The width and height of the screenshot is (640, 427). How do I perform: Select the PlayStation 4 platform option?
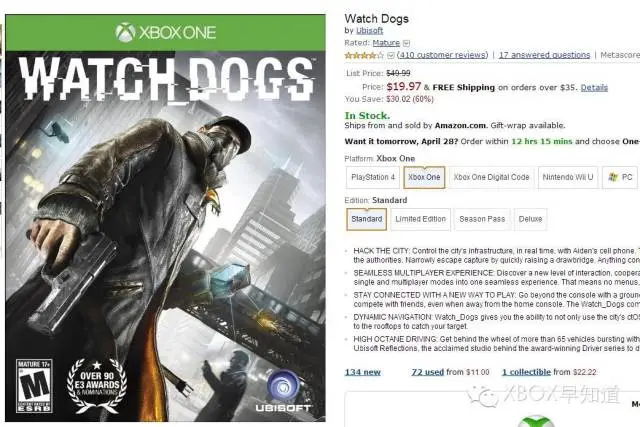pyautogui.click(x=373, y=178)
